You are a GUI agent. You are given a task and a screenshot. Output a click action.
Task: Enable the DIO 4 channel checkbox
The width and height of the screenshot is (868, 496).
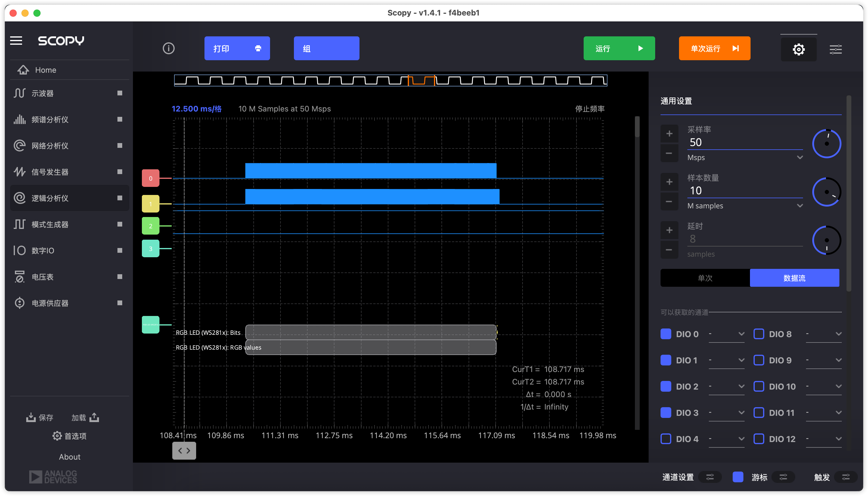pyautogui.click(x=666, y=439)
